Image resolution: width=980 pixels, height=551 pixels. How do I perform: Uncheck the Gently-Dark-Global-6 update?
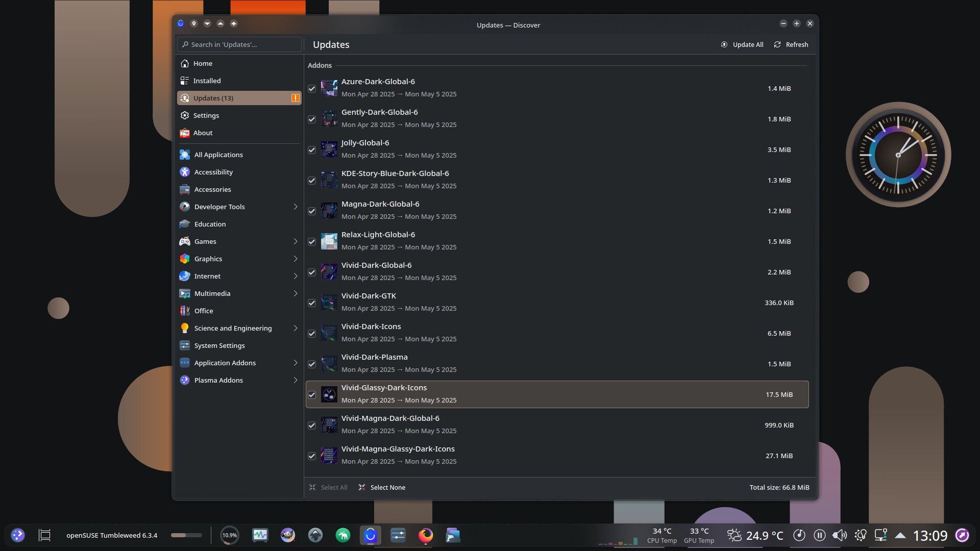click(312, 119)
